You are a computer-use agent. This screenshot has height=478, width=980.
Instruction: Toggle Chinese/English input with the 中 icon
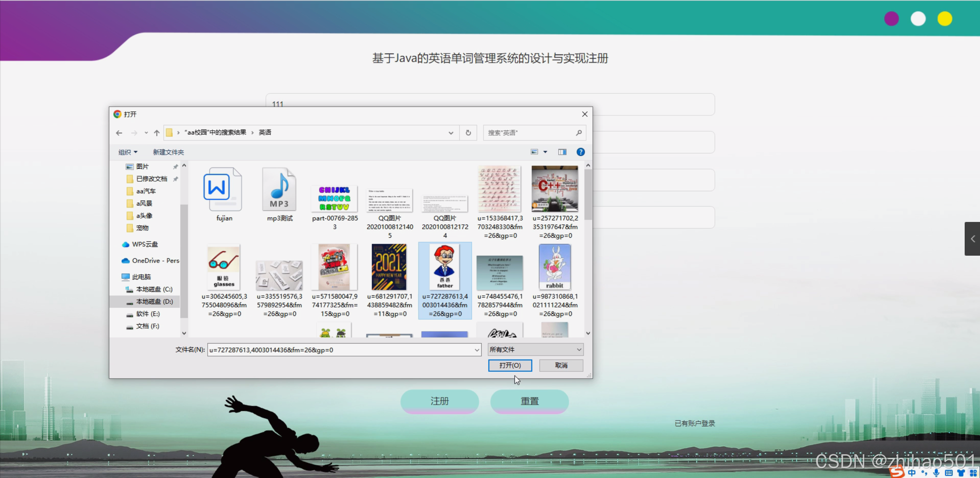[912, 473]
